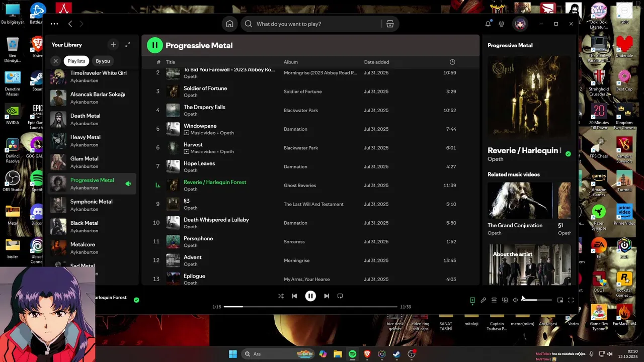Click the Persephone album art thumbnail
Viewport: 644px width, 362px height.
pyautogui.click(x=173, y=242)
